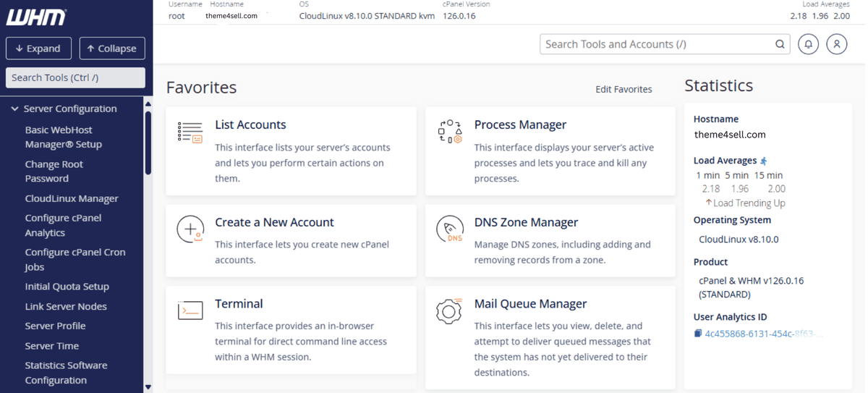Viewport: 868px width, 393px height.
Task: Open the notifications bell icon
Action: [x=808, y=44]
